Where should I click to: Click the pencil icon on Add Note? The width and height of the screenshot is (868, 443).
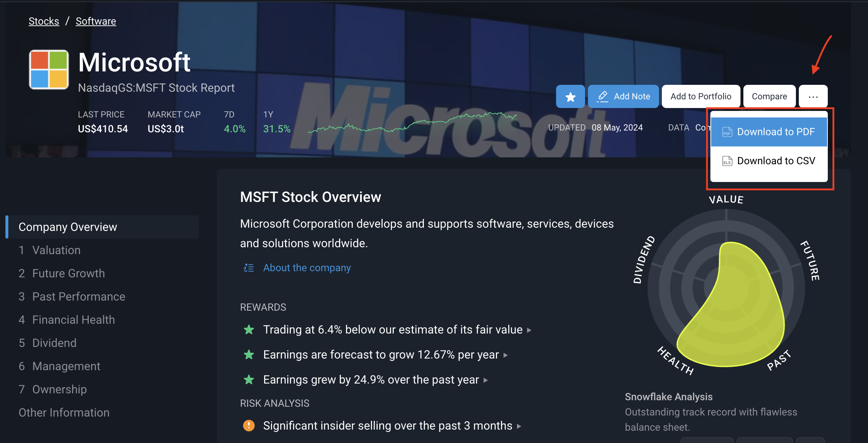click(x=602, y=96)
